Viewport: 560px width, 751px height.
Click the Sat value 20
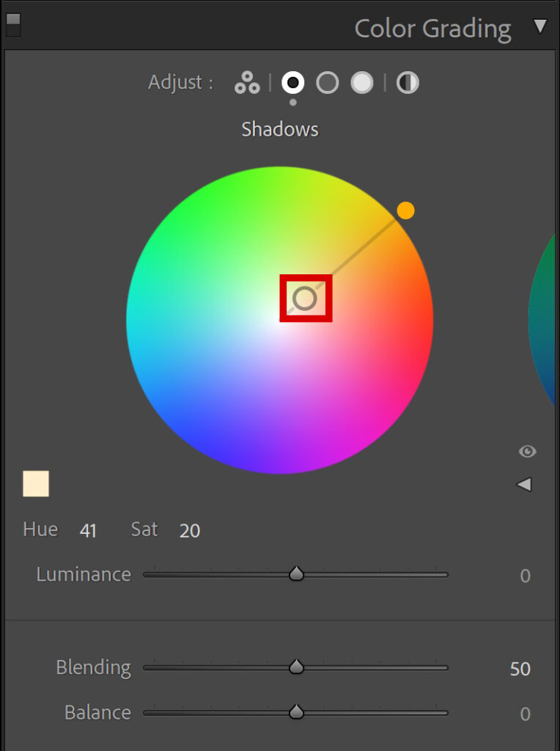[190, 531]
